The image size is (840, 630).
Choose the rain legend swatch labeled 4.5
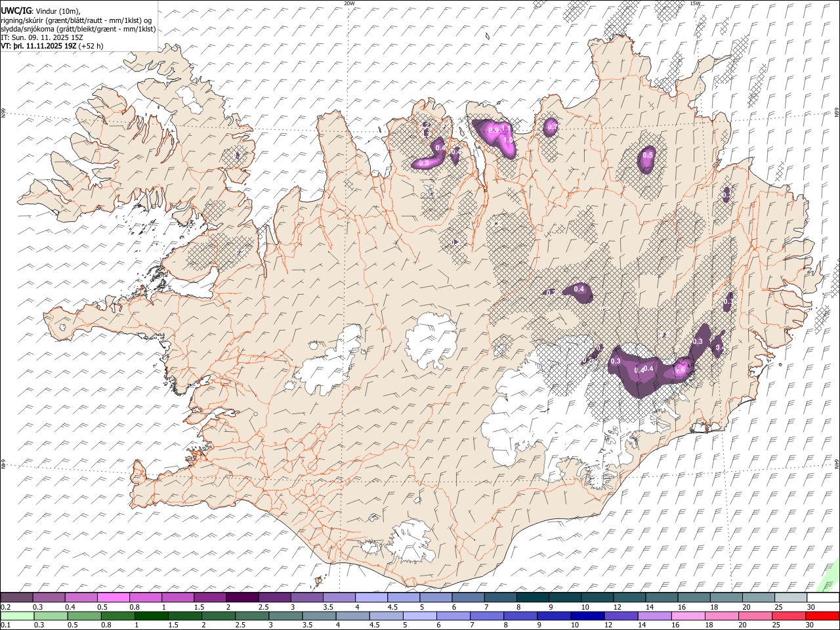point(386,616)
